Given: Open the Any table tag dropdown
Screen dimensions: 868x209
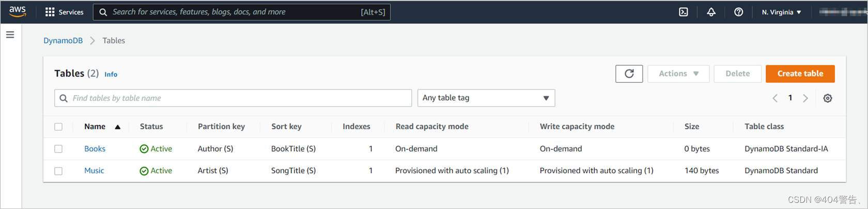Looking at the screenshot, I should coord(486,98).
